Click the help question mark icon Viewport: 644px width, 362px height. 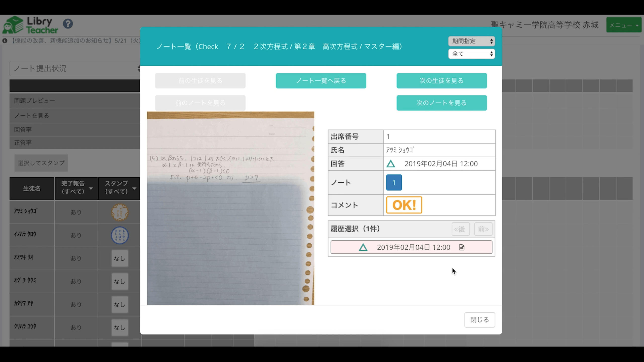(68, 24)
